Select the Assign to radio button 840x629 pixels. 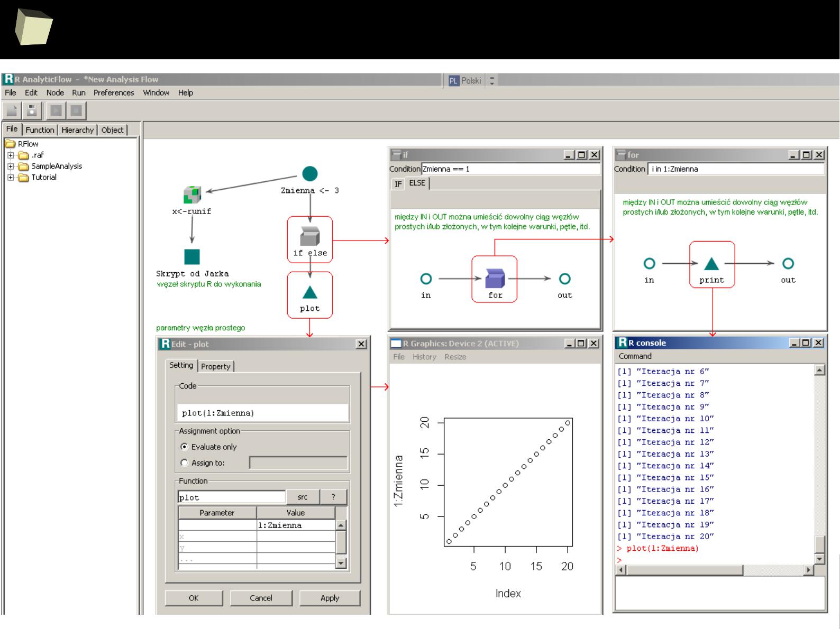184,462
